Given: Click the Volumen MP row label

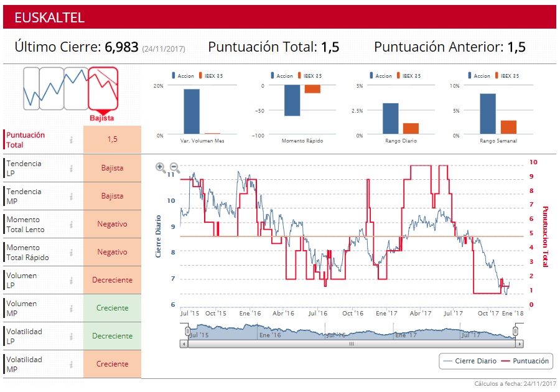Looking at the screenshot, I should tap(21, 308).
